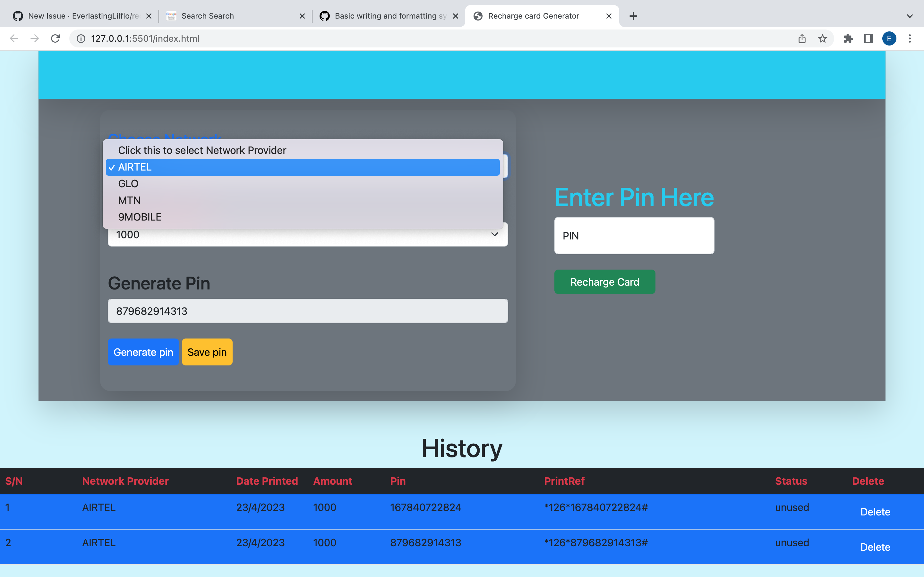Open the extensions puzzle icon

848,38
